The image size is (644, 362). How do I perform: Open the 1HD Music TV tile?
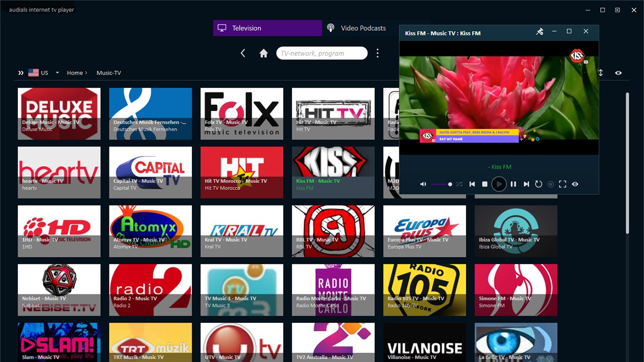click(x=59, y=231)
